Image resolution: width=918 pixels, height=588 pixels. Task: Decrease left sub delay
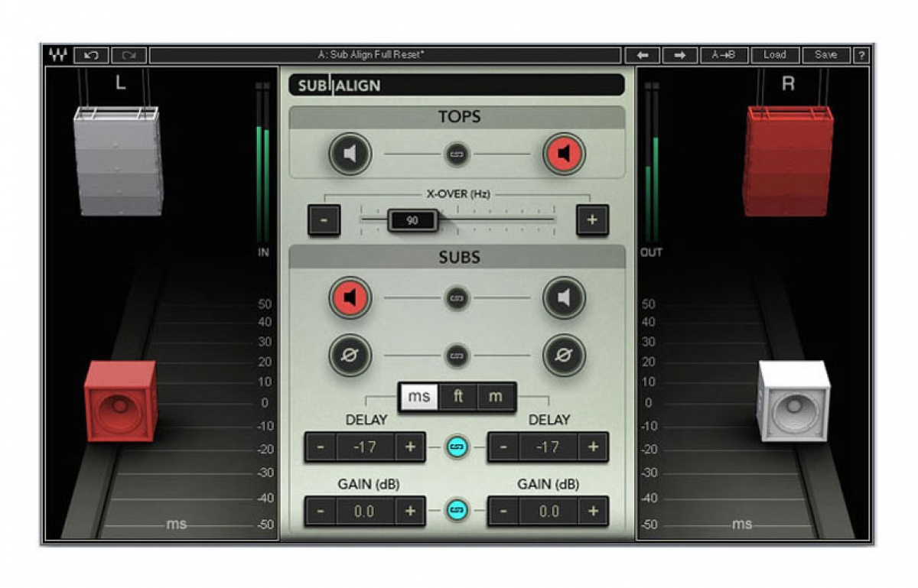[x=321, y=447]
